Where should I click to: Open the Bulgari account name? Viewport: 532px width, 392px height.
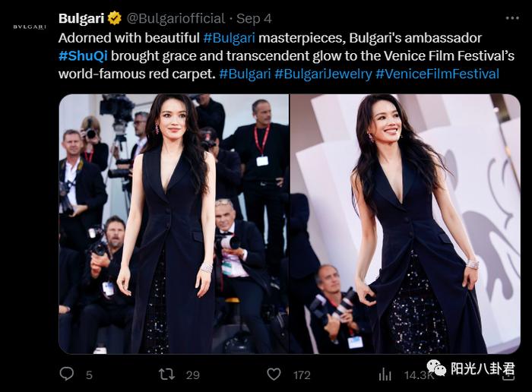tap(81, 18)
